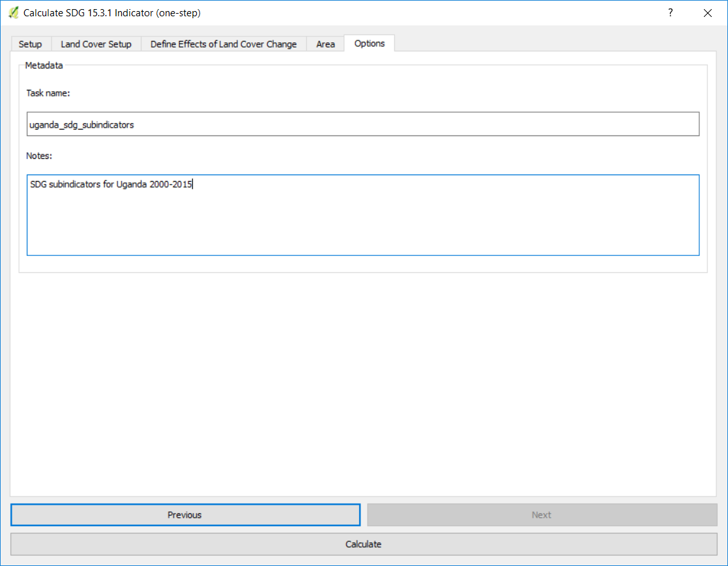Click the uganda_sdg_subindicators task name field

[x=362, y=124]
